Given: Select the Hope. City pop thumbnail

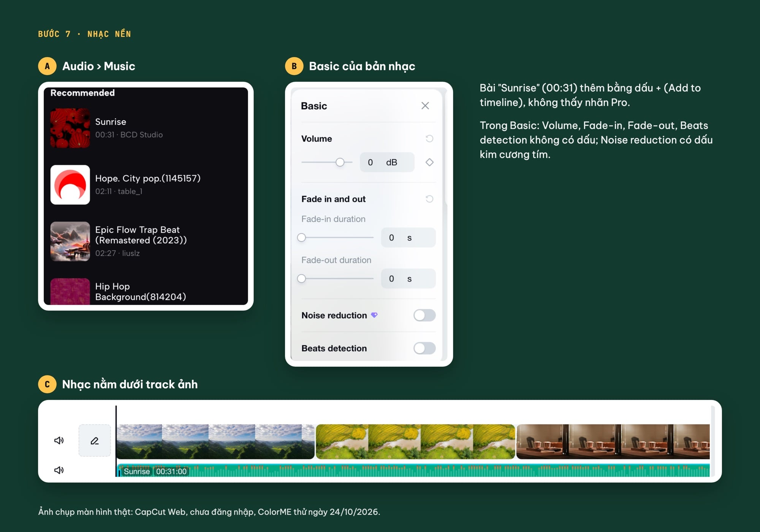Looking at the screenshot, I should (x=70, y=185).
